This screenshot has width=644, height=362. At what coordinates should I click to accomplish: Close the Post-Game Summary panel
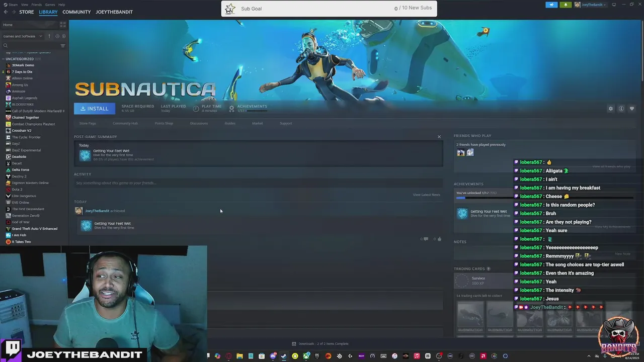tap(439, 137)
